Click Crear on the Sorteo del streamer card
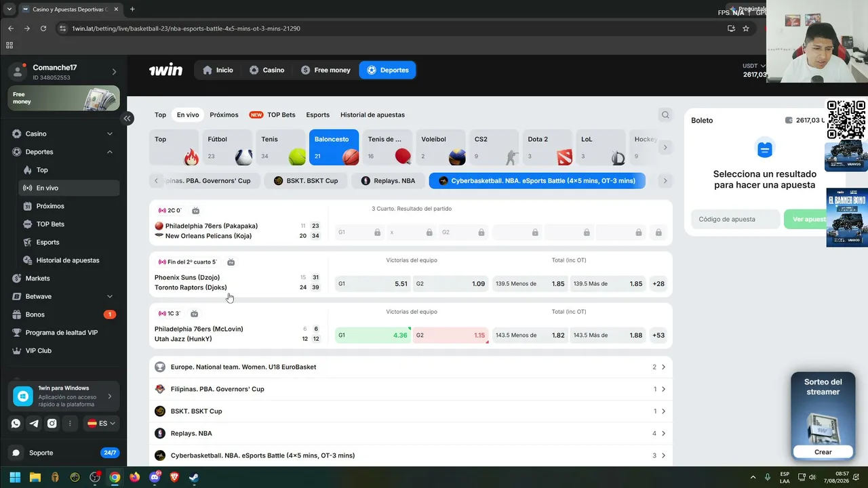The height and width of the screenshot is (488, 868). click(823, 452)
